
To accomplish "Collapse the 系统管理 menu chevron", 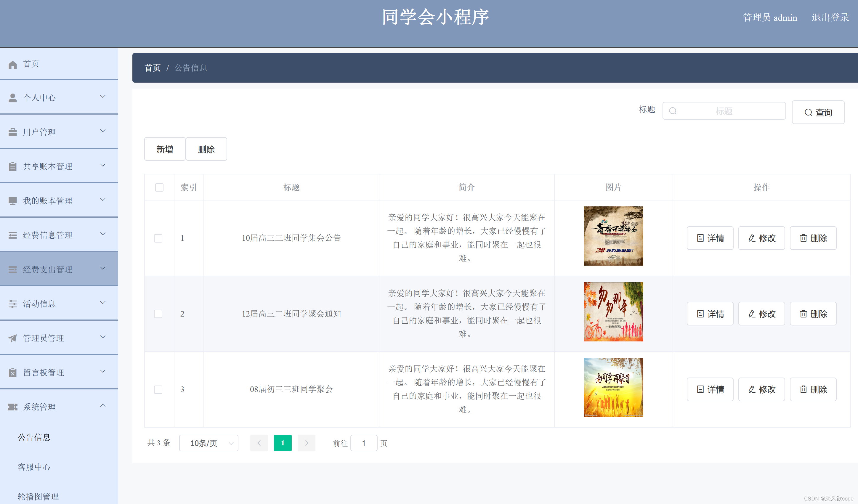I will click(x=102, y=406).
